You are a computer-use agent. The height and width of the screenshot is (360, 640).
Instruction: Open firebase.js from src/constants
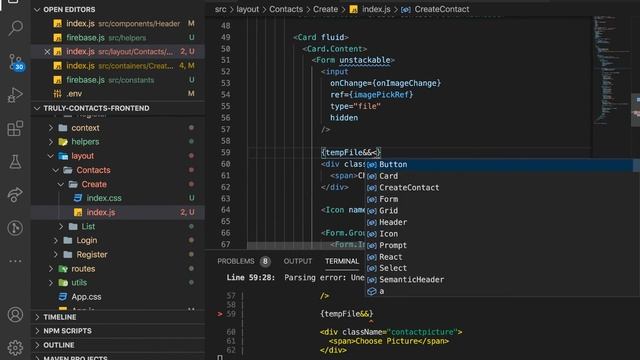[x=118, y=80]
